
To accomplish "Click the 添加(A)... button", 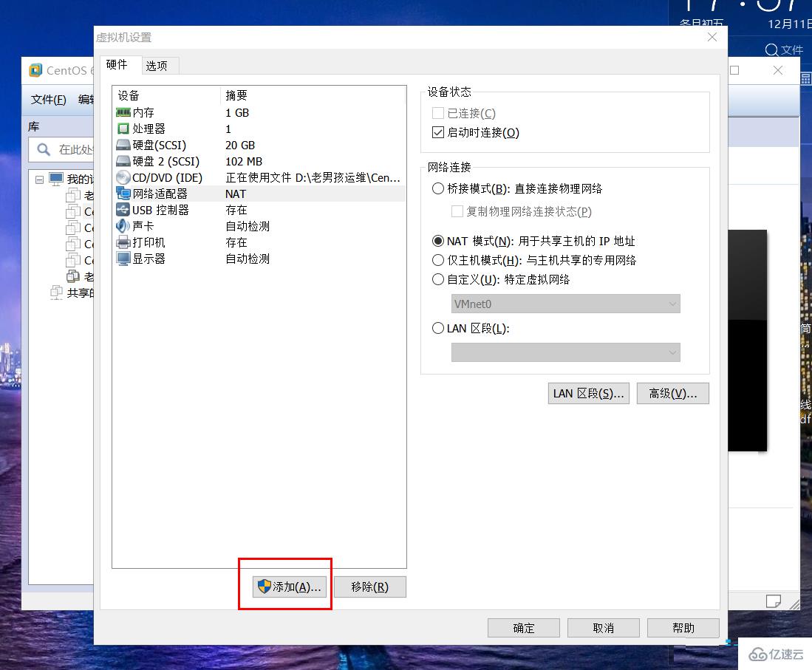I will pyautogui.click(x=290, y=587).
